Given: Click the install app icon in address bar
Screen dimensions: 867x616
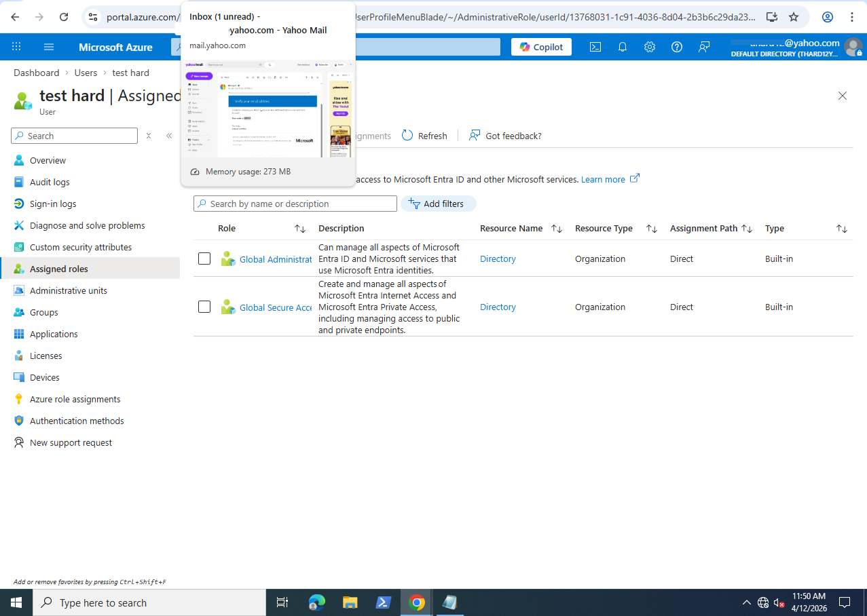Looking at the screenshot, I should 771,17.
